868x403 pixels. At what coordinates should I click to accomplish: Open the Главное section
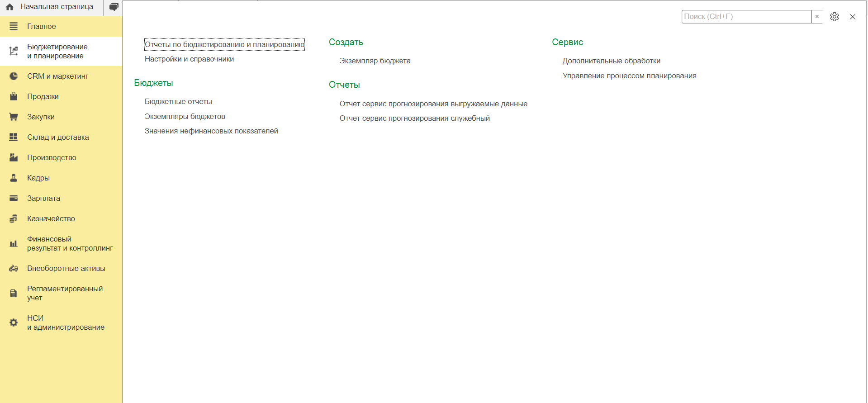point(42,26)
